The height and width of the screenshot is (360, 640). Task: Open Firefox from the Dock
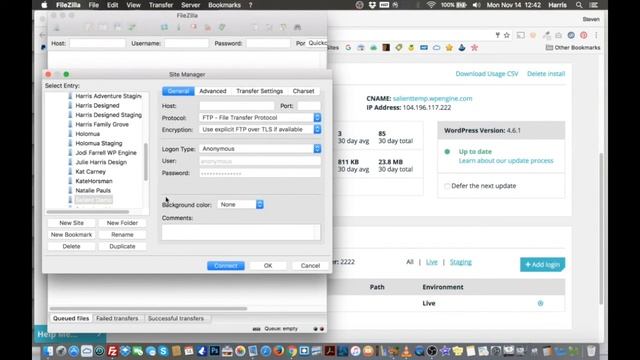pyautogui.click(x=279, y=351)
